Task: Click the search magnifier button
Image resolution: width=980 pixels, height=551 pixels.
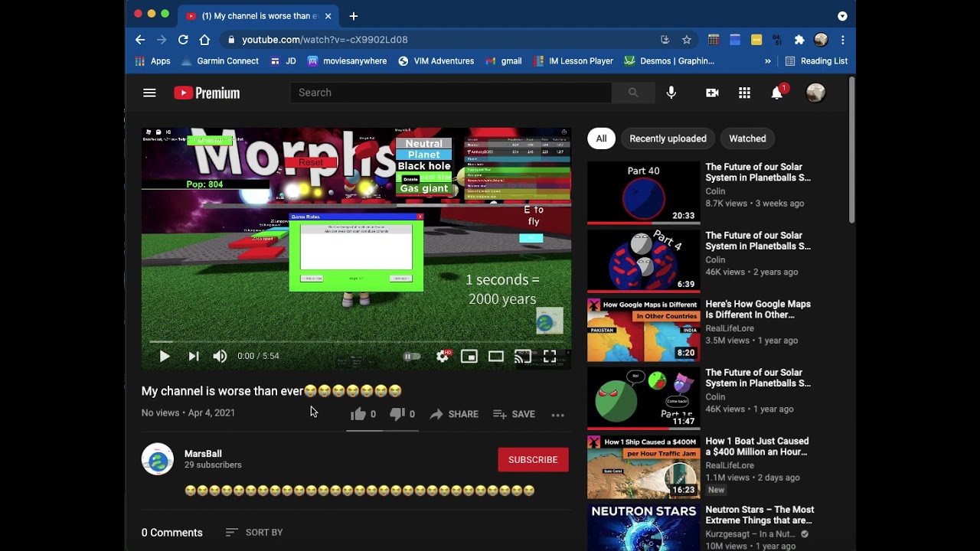Action: (632, 93)
